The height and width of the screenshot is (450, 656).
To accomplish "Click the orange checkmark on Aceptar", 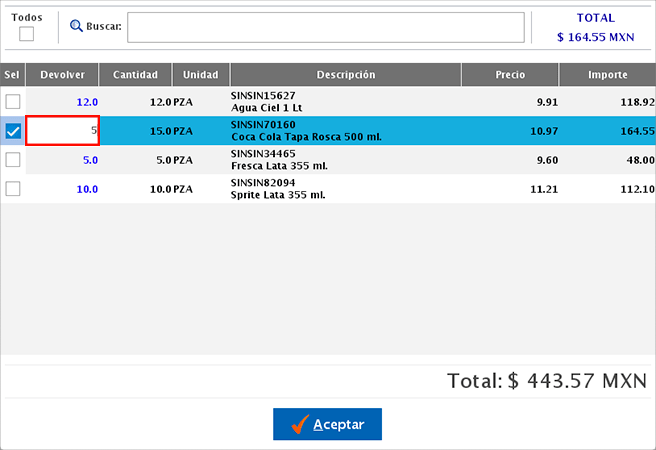I will pos(300,424).
